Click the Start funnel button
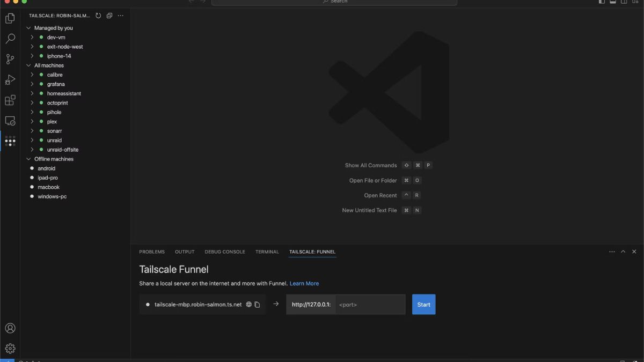This screenshot has height=362, width=644. [424, 305]
